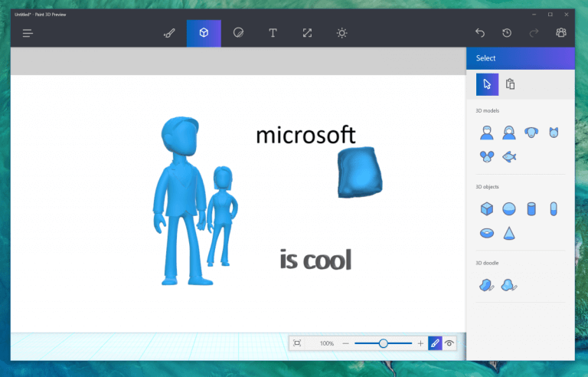
Task: Insert the cube 3D object
Action: [x=486, y=208]
